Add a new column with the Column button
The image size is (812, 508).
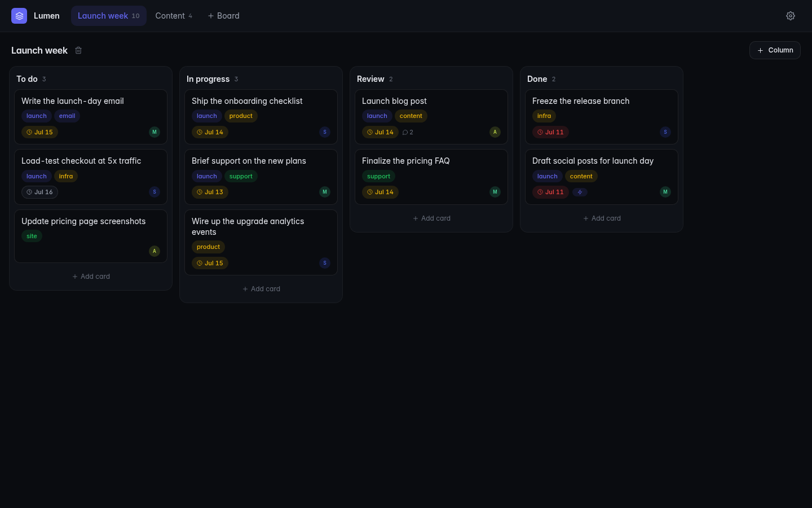[775, 50]
